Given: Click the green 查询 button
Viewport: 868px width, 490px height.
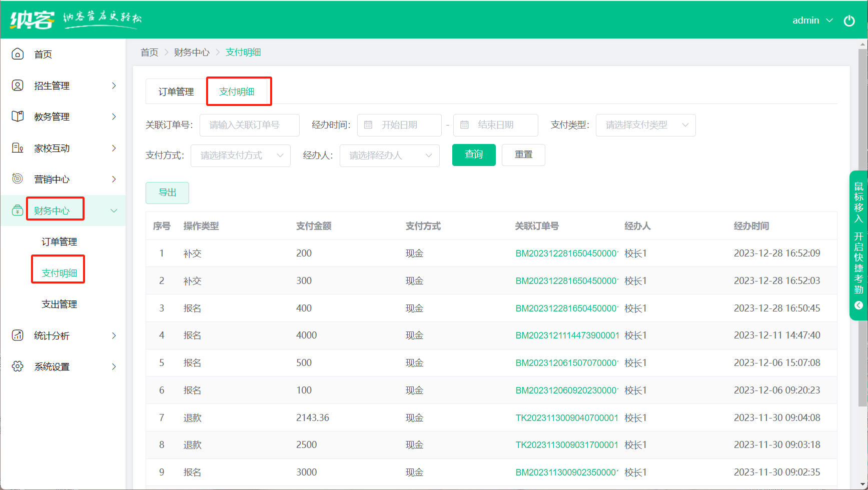Looking at the screenshot, I should [x=473, y=154].
